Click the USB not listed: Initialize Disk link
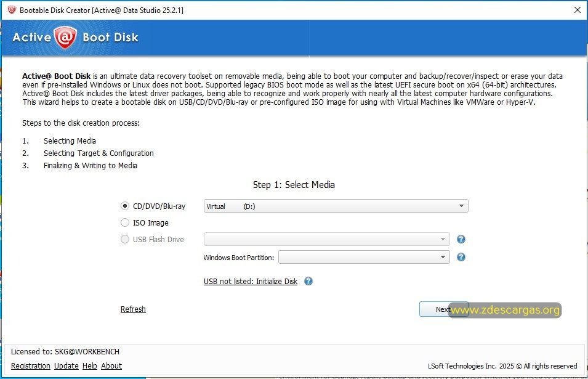 251,282
